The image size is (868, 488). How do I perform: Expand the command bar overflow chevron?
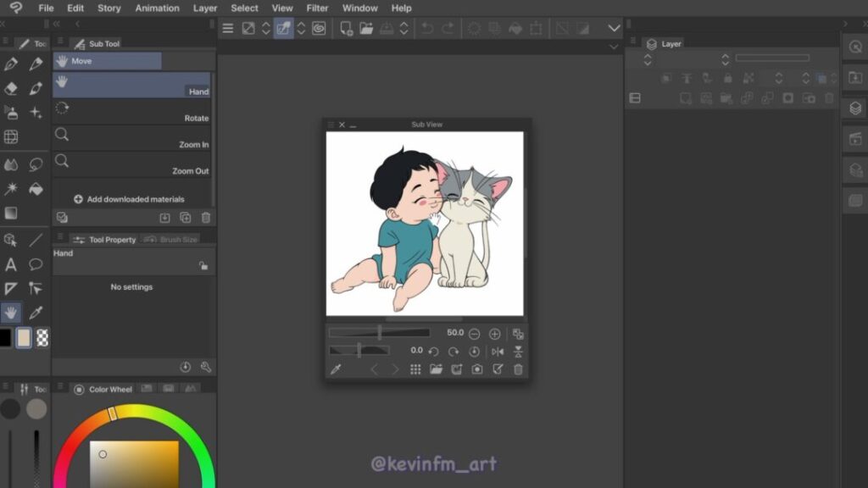[615, 28]
